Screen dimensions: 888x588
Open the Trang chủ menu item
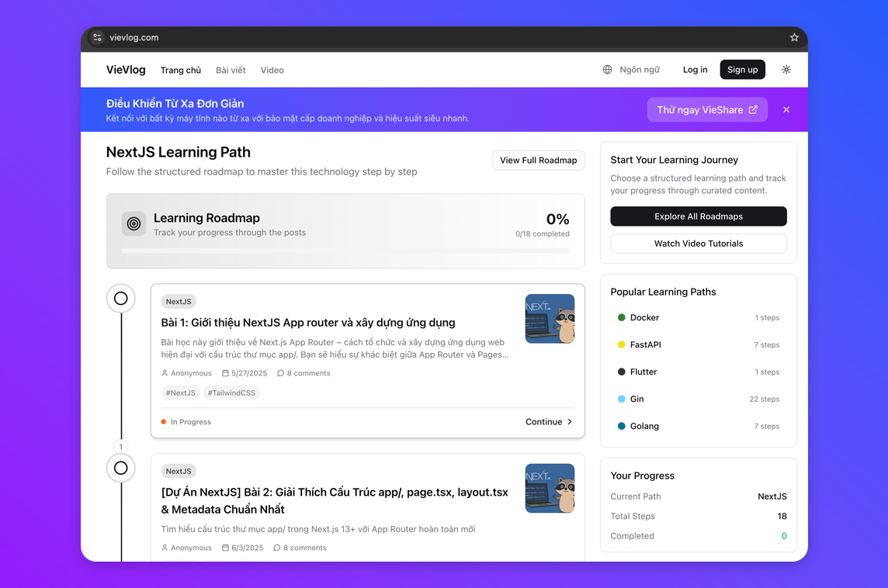181,70
